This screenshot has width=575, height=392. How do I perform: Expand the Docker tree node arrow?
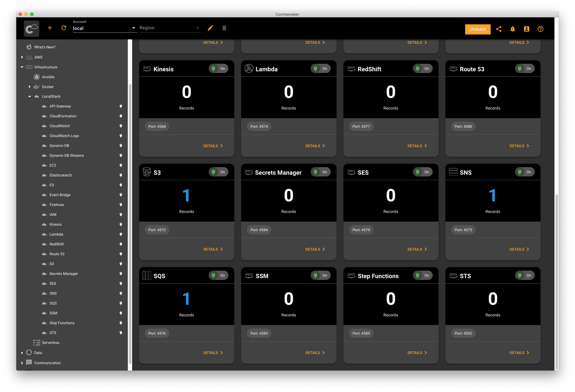pyautogui.click(x=30, y=87)
